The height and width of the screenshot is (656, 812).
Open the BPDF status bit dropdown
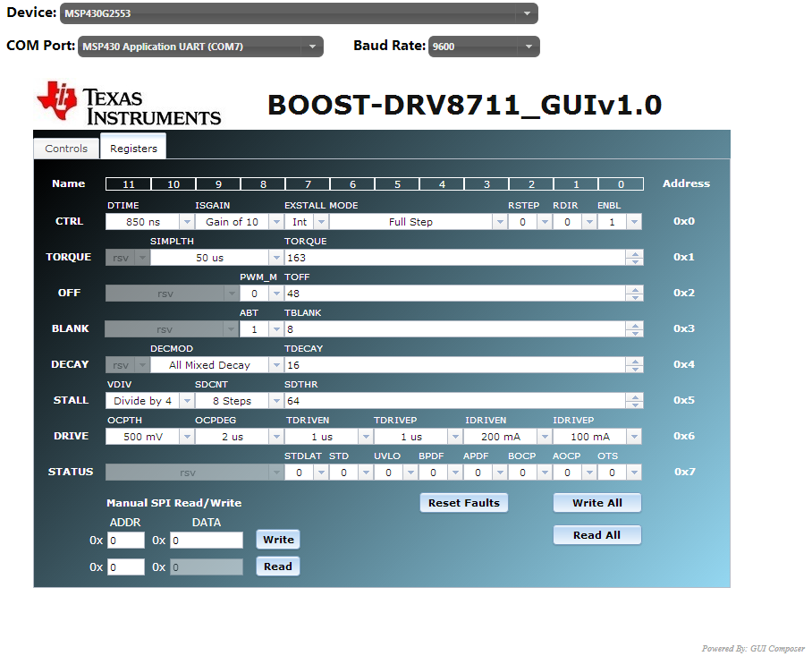[x=440, y=472]
